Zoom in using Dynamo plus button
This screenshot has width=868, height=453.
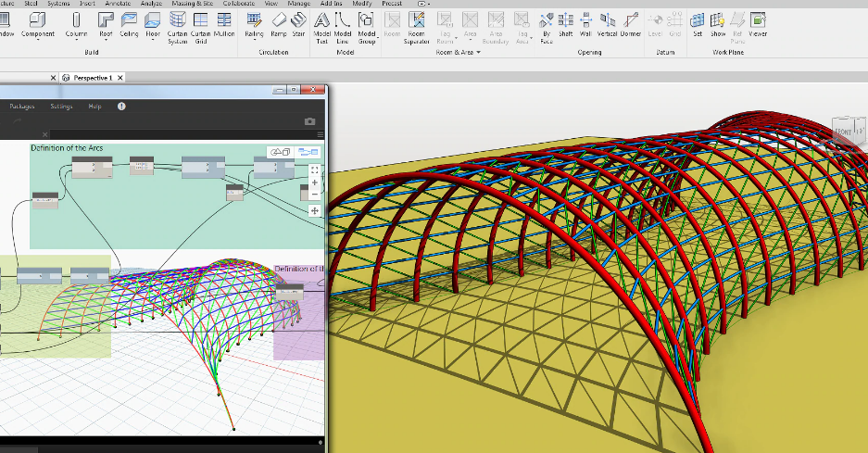point(314,182)
